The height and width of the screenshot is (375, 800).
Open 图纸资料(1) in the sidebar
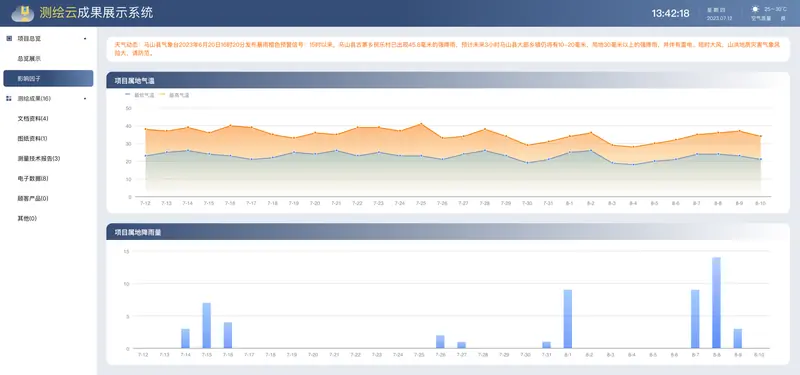[x=32, y=138]
